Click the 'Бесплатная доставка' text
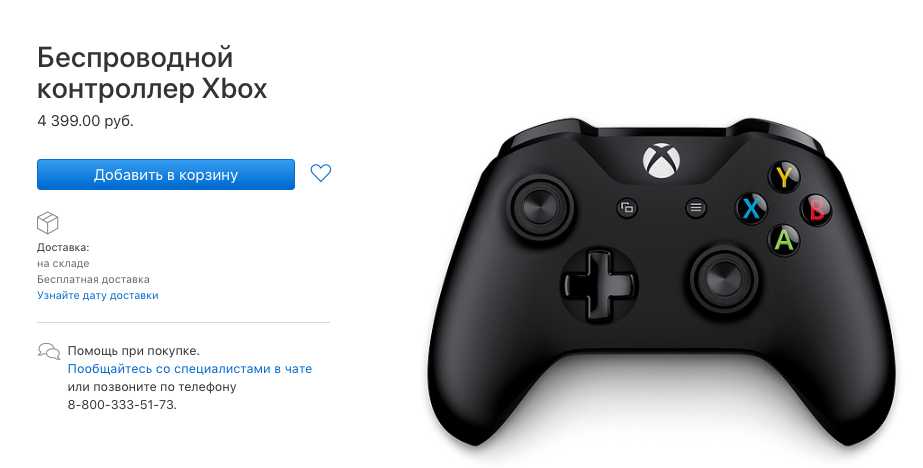The width and height of the screenshot is (923, 468). pos(93,280)
